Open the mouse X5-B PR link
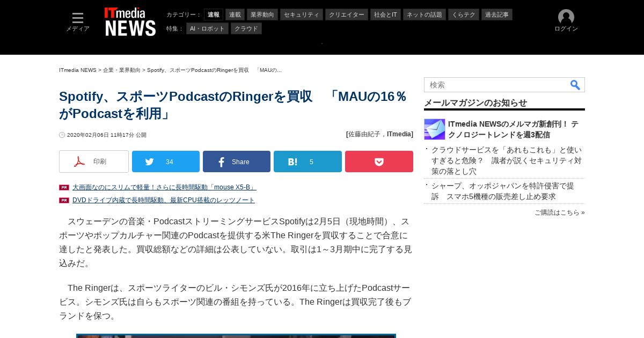This screenshot has width=644, height=338. pos(164,187)
